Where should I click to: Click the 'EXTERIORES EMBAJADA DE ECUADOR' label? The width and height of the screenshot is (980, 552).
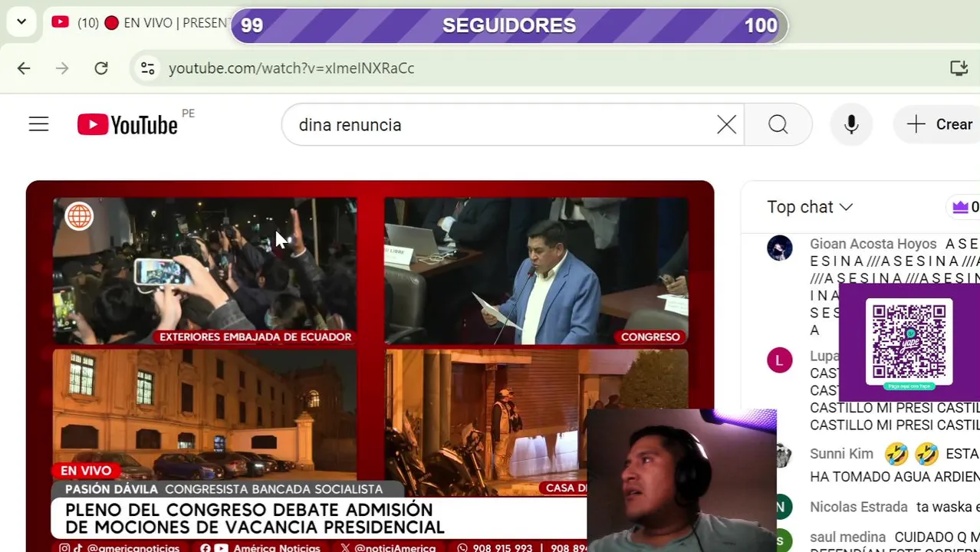pyautogui.click(x=255, y=337)
